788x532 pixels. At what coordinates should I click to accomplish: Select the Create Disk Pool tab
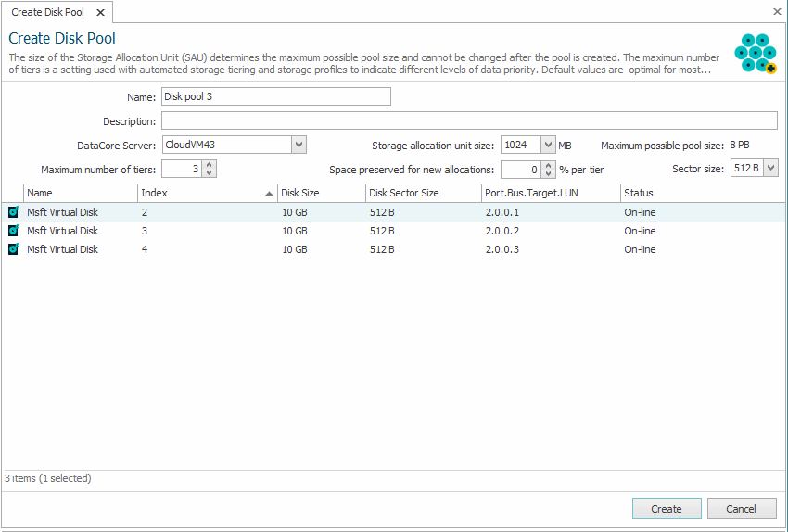pyautogui.click(x=48, y=13)
